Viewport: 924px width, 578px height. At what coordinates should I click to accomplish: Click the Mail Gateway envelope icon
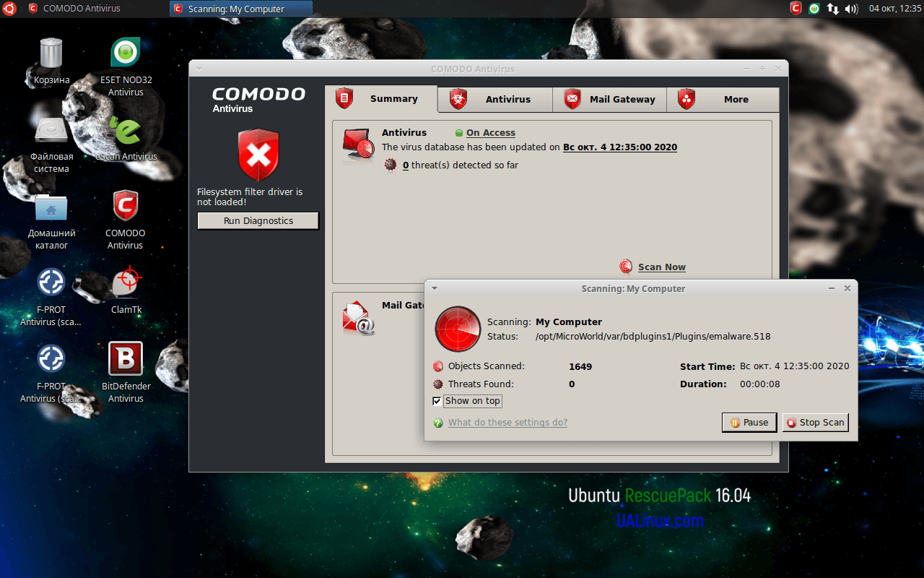click(x=359, y=317)
